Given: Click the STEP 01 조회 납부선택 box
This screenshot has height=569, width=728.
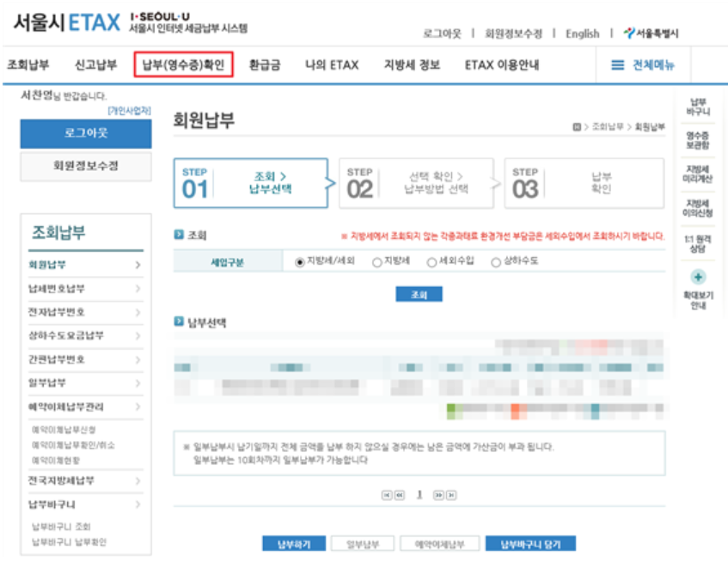Looking at the screenshot, I should point(251,183).
